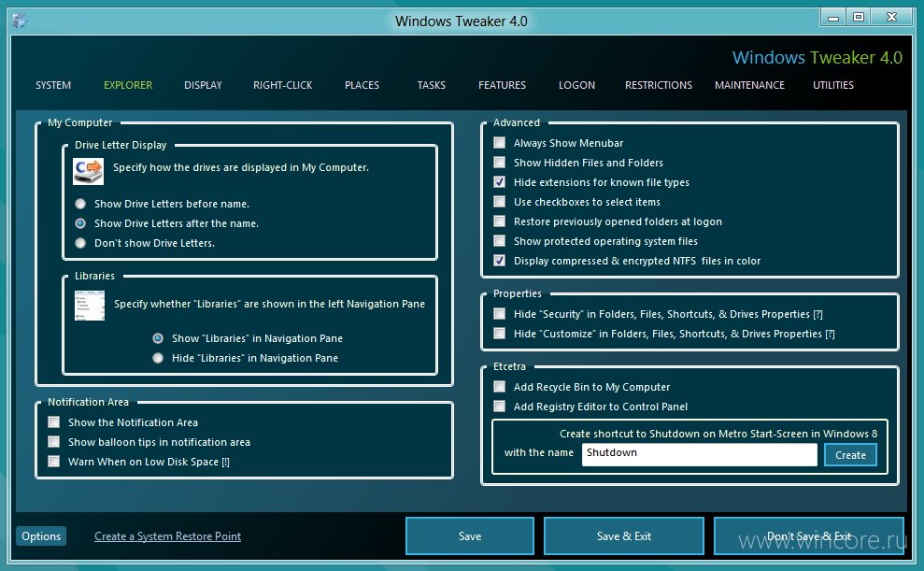Go to the RIGHT-CLICK tab

tap(283, 85)
